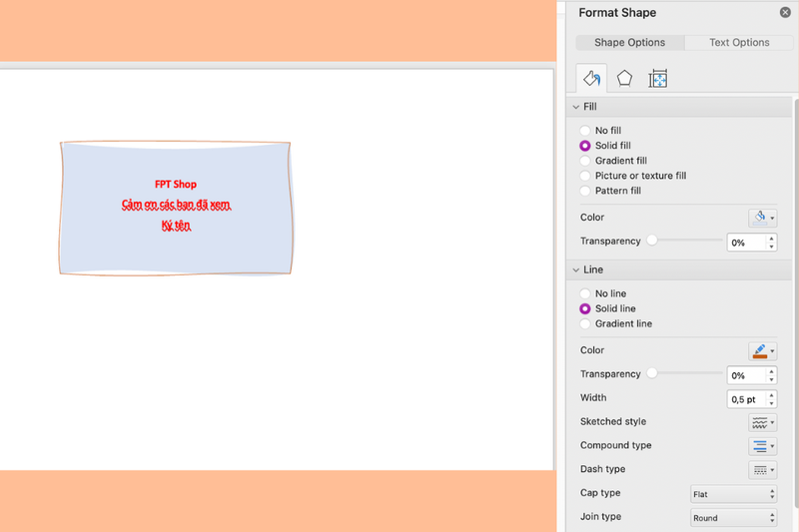Switch to Text Options tab
The image size is (799, 532).
click(739, 42)
